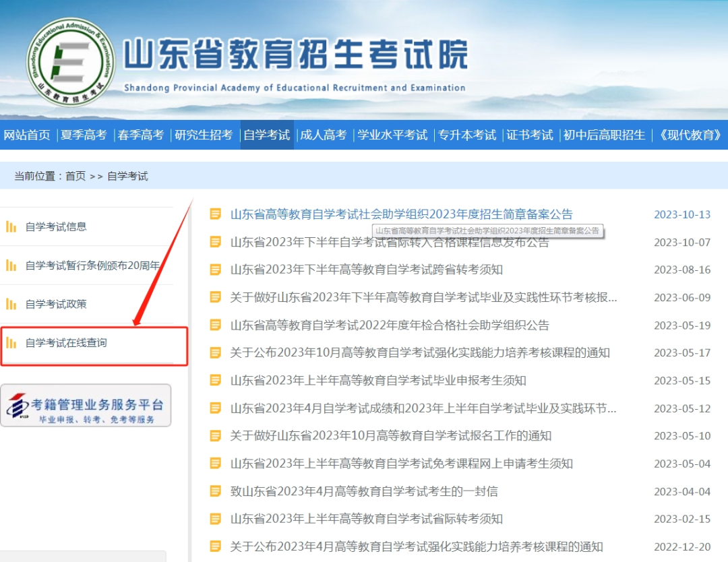Viewport: 728px width, 562px height.
Task: Select the 自学考试 navigation tab
Action: 267,135
